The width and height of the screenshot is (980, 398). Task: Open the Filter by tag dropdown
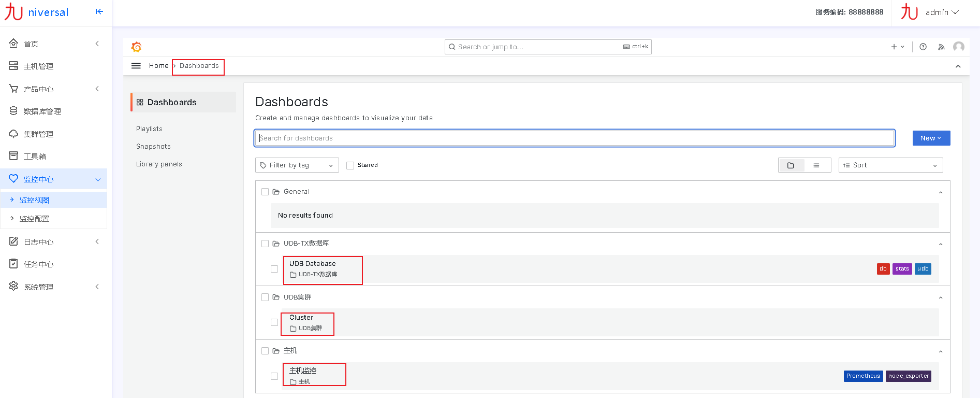point(297,165)
